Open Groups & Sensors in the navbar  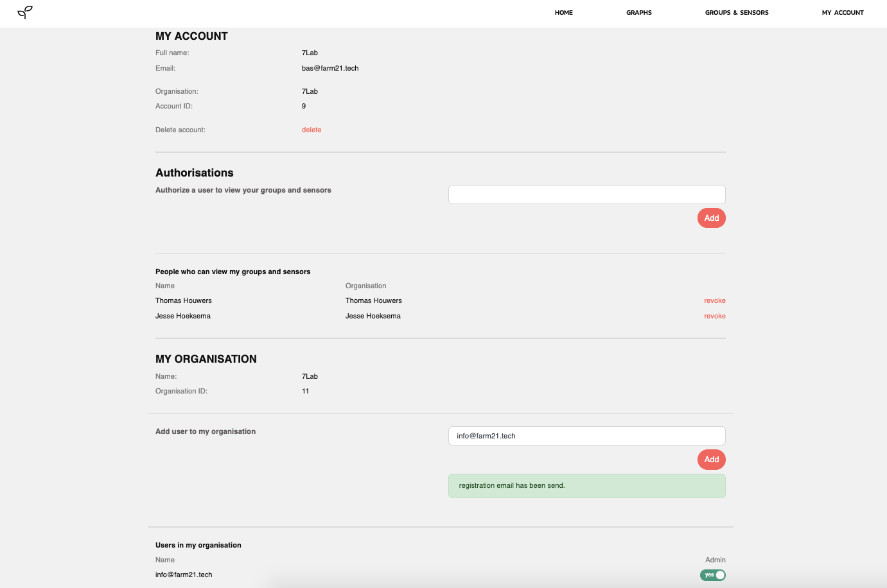tap(736, 13)
